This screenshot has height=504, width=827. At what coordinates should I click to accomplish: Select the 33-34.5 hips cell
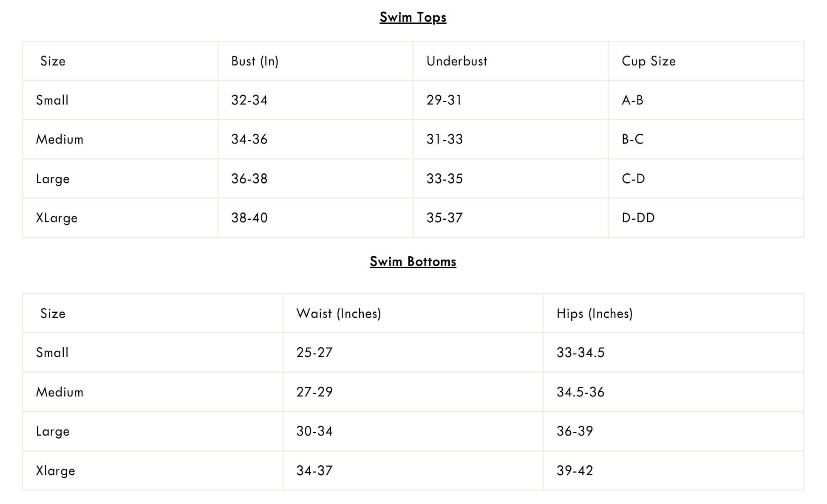[x=581, y=353]
